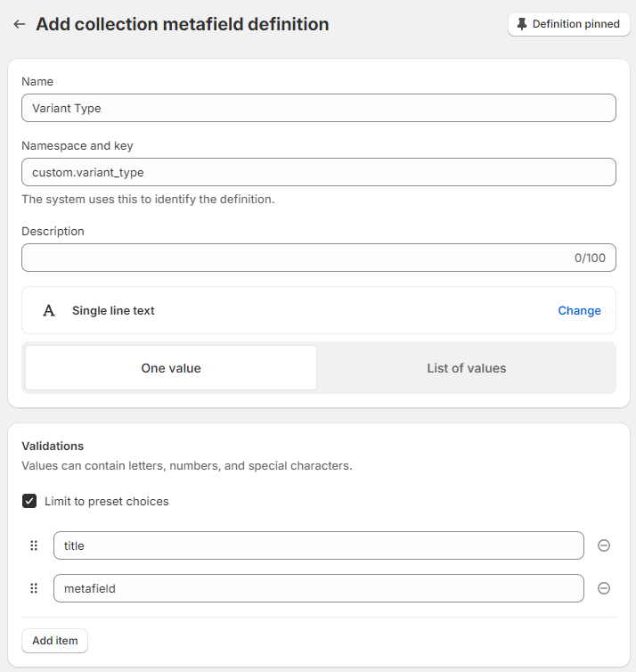Uncheck Limit to preset choices
Viewport: 636px width, 672px height.
[29, 501]
